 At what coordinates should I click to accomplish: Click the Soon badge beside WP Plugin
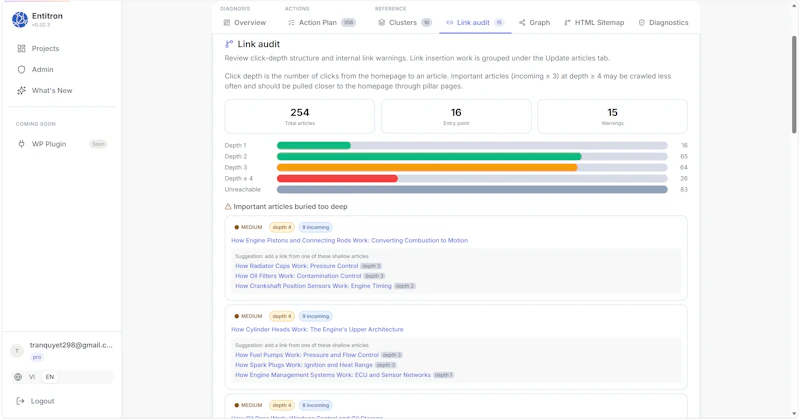98,144
